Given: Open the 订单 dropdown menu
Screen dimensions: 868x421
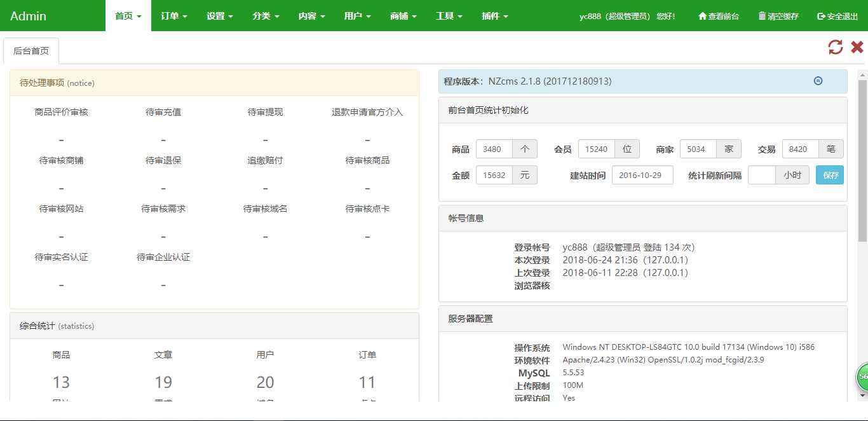Looking at the screenshot, I should [x=174, y=16].
